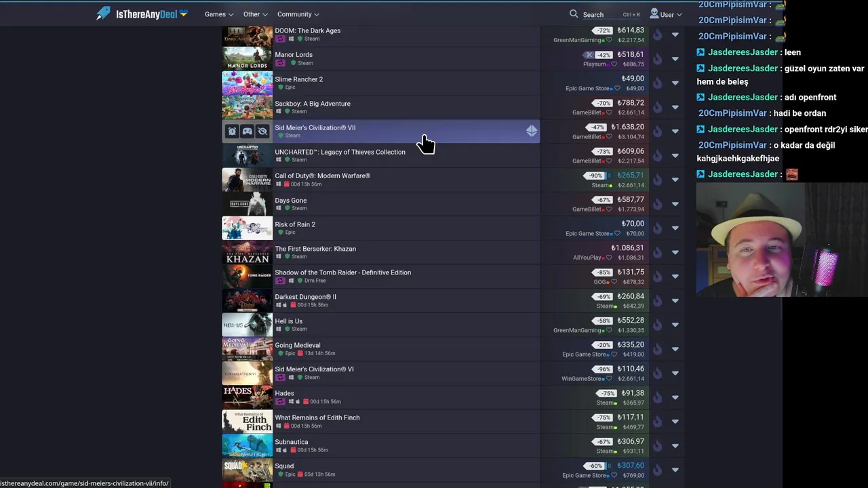Click The First Berserker: Khazan thumbnail
868x488 pixels.
pyautogui.click(x=247, y=252)
